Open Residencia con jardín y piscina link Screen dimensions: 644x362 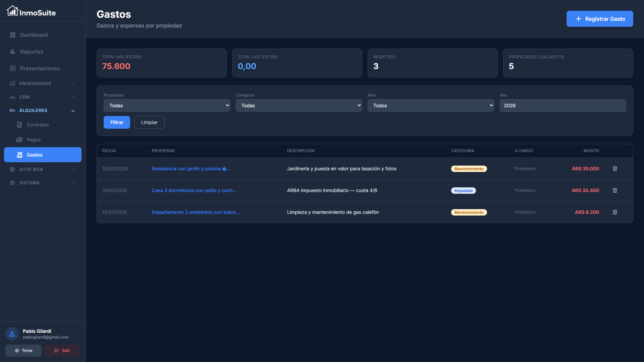tap(191, 169)
